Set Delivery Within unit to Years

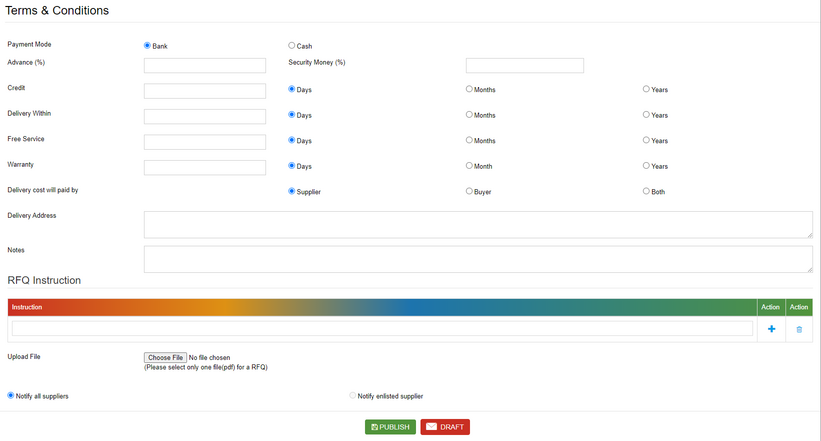click(x=646, y=115)
